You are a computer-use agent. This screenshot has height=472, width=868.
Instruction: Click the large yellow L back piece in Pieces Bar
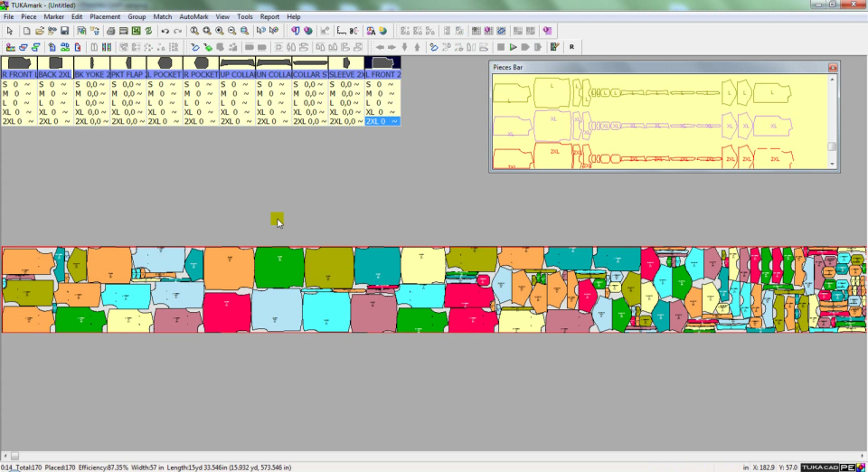click(552, 92)
